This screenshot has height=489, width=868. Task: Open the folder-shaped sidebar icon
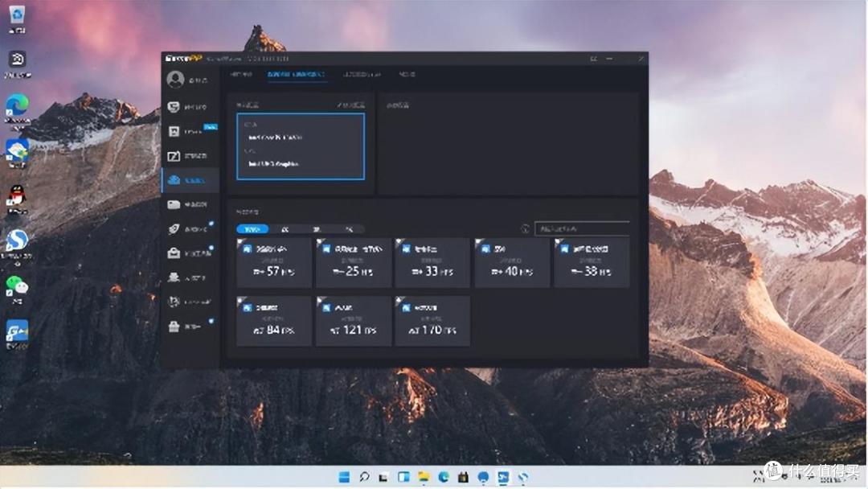[x=174, y=204]
